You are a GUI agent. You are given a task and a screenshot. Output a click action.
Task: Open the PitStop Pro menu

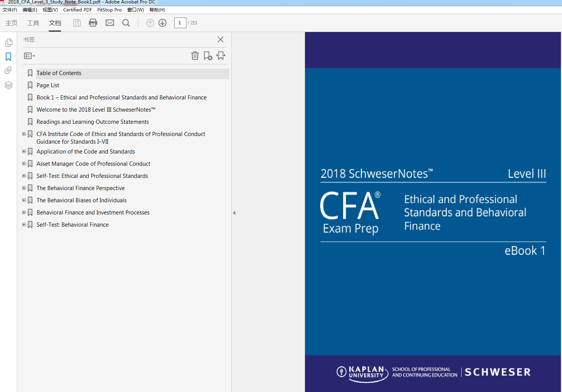tap(109, 10)
